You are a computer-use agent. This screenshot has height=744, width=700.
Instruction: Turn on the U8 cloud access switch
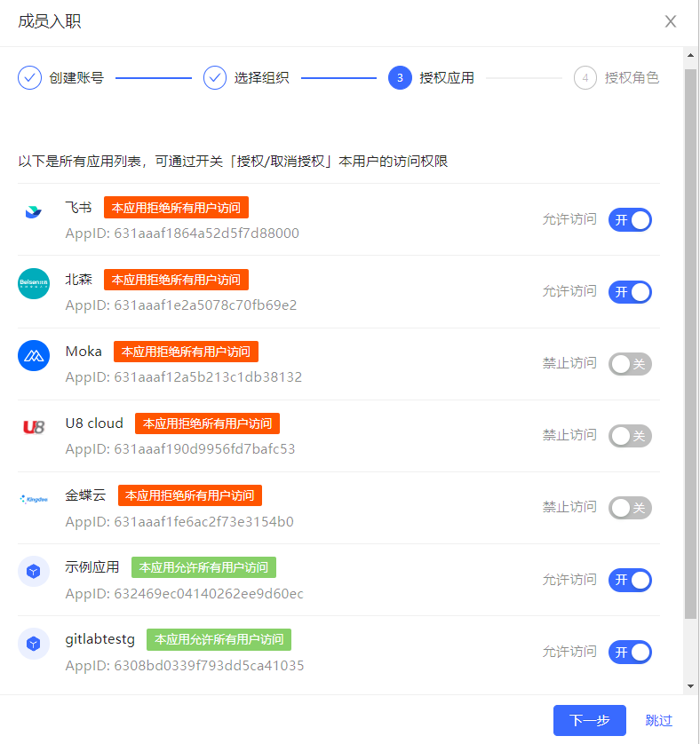click(x=630, y=435)
